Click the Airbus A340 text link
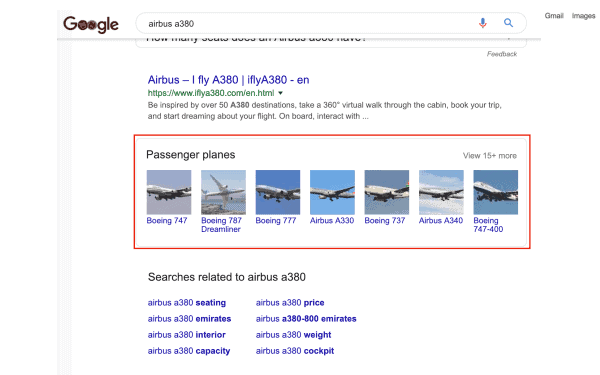The height and width of the screenshot is (375, 600). 441,220
